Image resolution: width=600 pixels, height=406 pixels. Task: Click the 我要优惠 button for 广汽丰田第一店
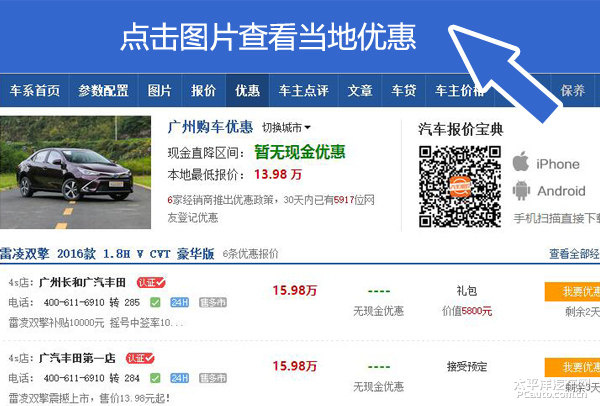tap(572, 367)
